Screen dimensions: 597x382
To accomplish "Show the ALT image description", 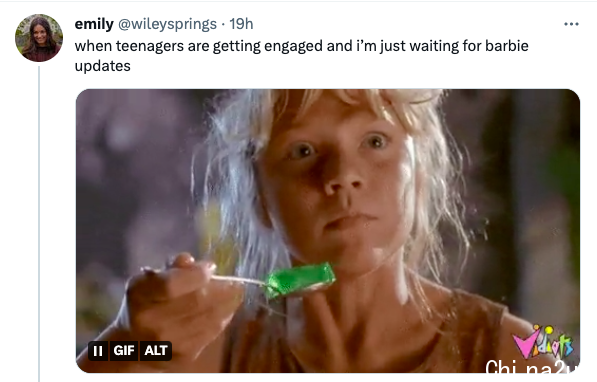I will [x=156, y=350].
